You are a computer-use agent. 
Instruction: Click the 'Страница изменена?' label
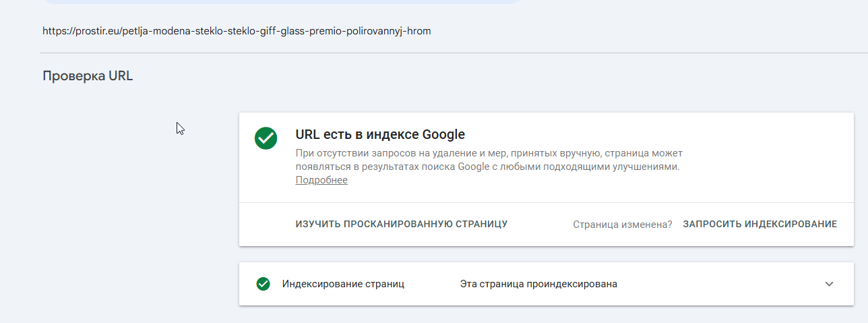pos(622,225)
